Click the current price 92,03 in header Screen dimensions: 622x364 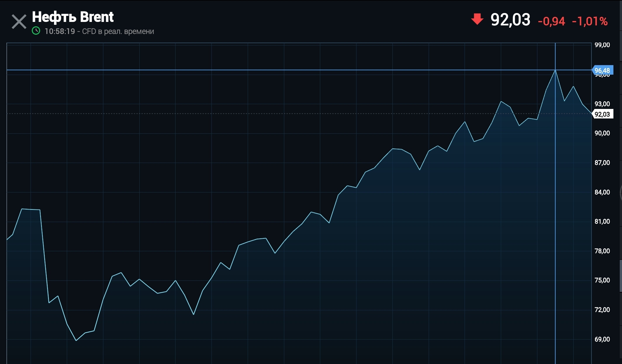tap(510, 20)
